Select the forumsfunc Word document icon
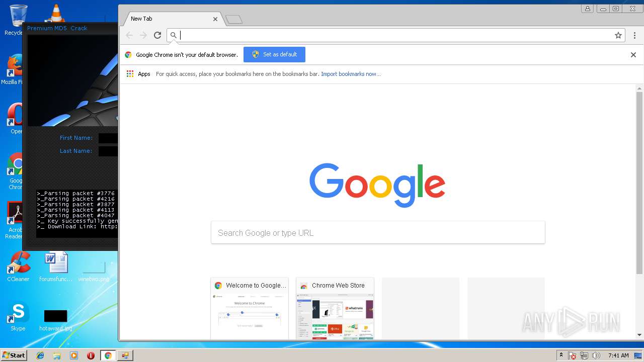Screen dimensions: 644x362 click(56, 266)
